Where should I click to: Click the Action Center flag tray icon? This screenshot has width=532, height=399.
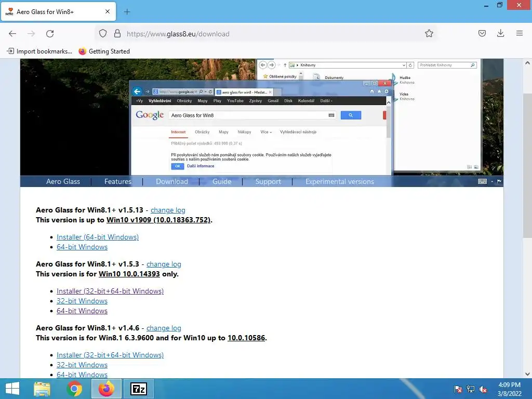click(458, 389)
